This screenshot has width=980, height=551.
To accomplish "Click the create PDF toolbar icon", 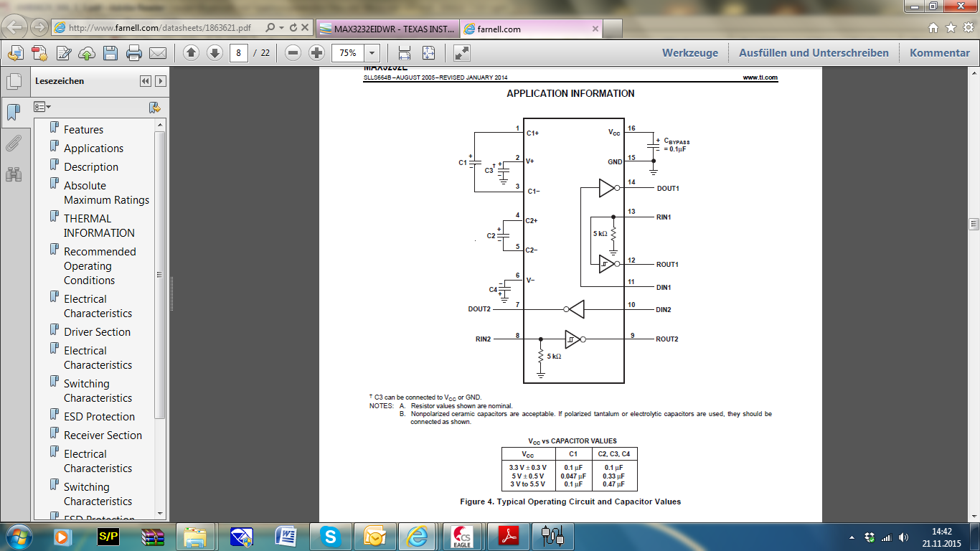I will (39, 53).
